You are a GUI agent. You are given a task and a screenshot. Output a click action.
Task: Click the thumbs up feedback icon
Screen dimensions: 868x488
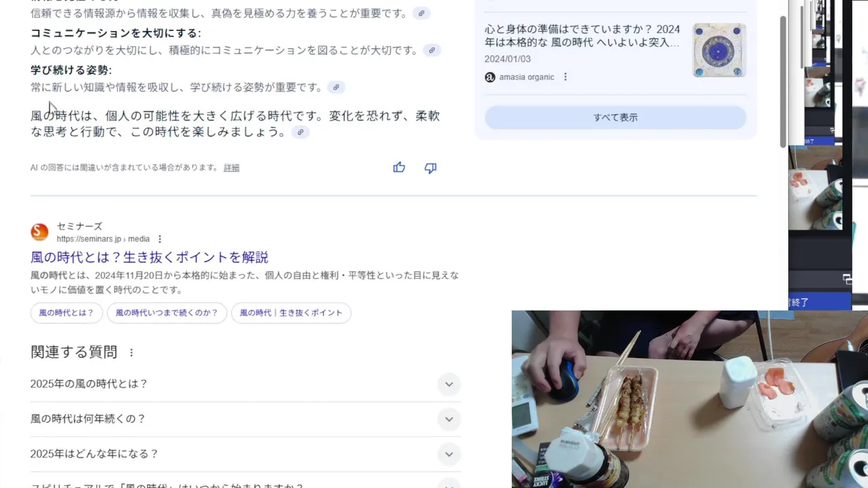coord(399,167)
